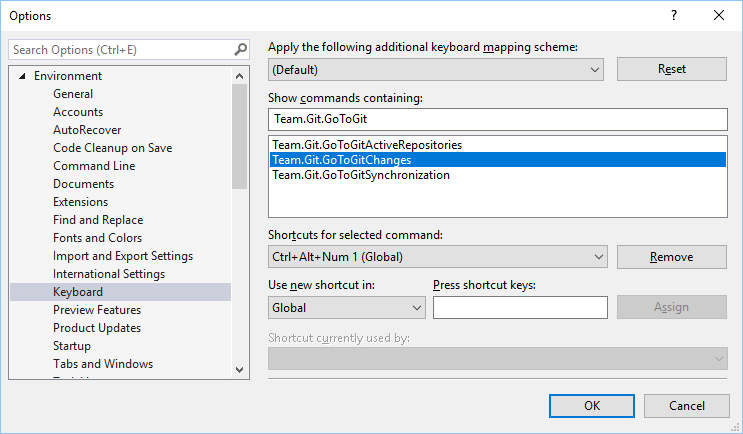
Task: Open the Shortcut currently used by dropdown
Action: point(498,359)
